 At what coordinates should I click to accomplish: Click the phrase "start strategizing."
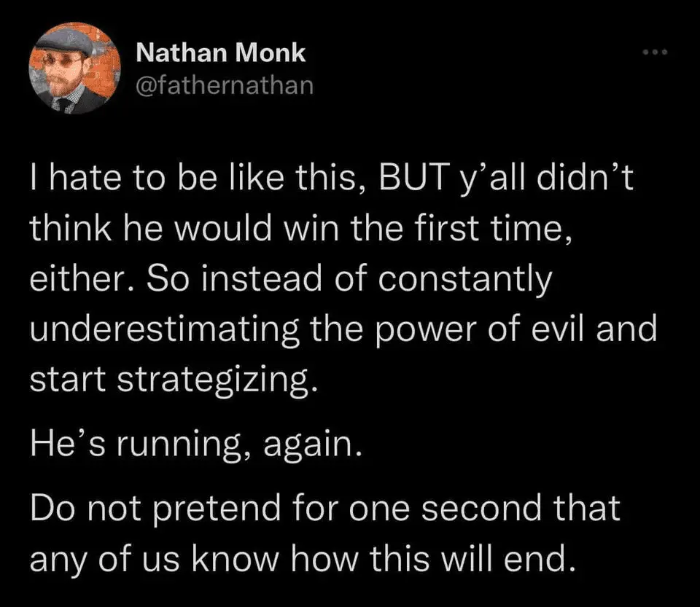pos(174,381)
